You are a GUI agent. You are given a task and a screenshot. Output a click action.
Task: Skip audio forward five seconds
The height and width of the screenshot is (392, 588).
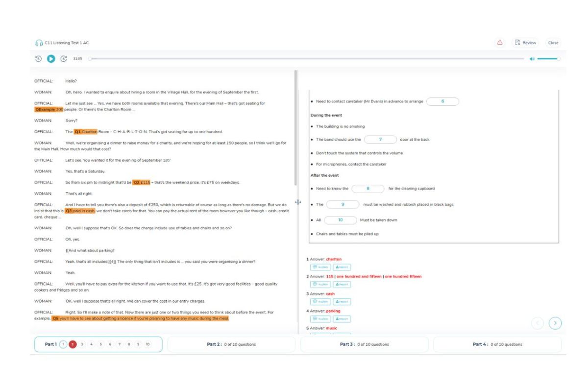[64, 59]
